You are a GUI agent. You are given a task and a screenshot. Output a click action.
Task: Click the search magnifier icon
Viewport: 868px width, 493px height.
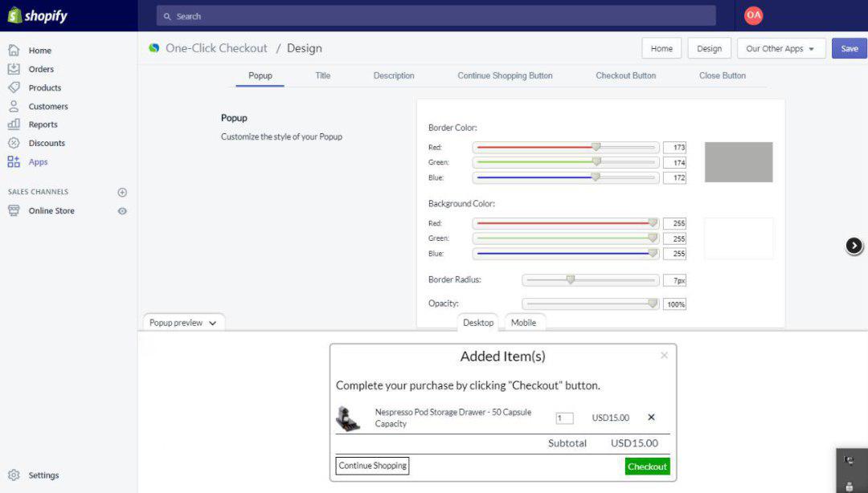pyautogui.click(x=167, y=17)
